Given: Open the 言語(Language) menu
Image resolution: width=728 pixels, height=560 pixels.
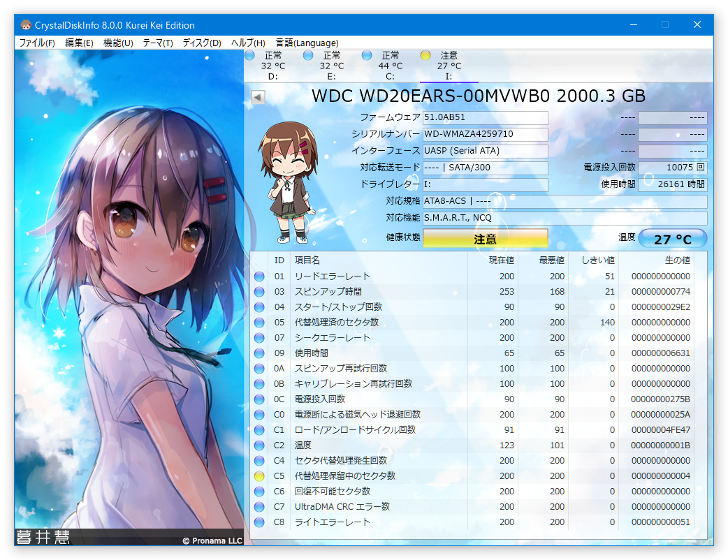Looking at the screenshot, I should (307, 43).
